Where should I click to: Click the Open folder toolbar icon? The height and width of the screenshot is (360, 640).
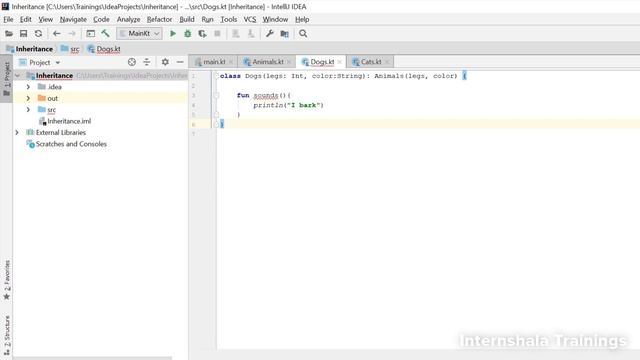pos(9,33)
